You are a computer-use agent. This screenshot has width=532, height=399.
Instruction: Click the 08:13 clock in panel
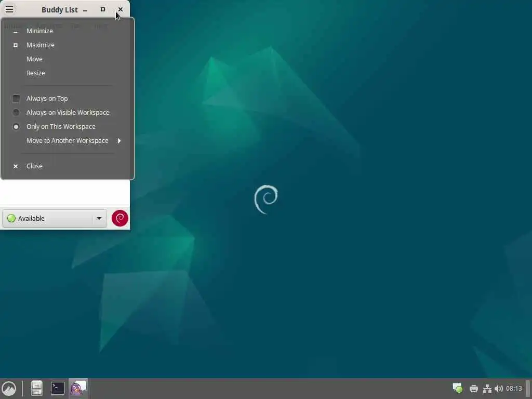(x=514, y=389)
